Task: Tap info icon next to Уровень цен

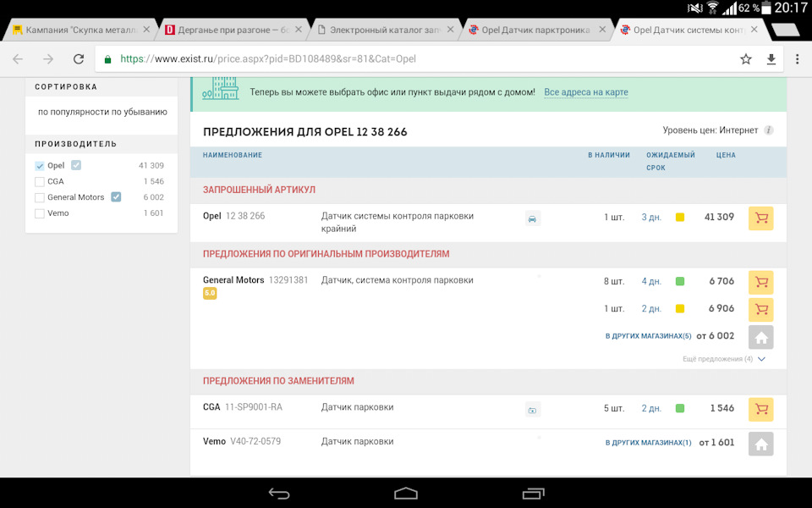Action: (769, 130)
